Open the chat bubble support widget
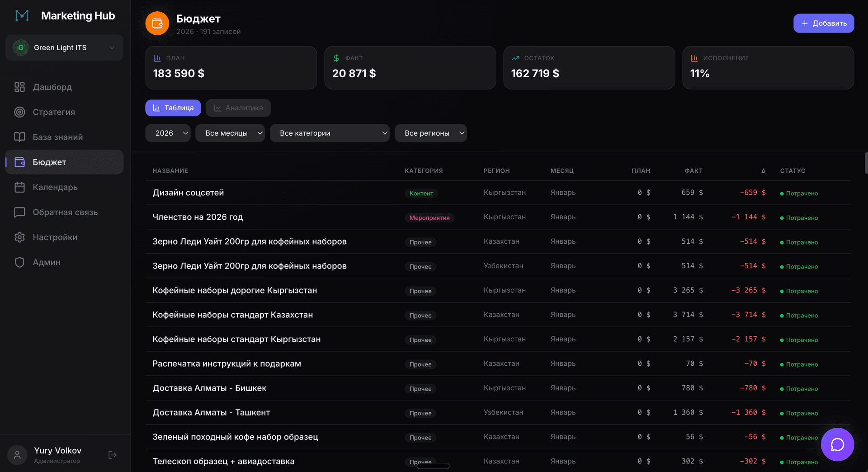868x472 pixels. click(837, 444)
